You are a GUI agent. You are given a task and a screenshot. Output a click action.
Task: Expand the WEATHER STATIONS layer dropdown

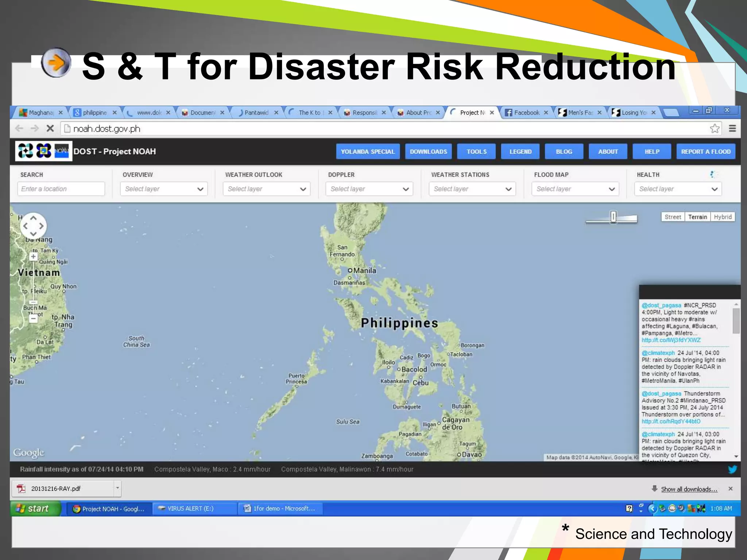pos(472,189)
